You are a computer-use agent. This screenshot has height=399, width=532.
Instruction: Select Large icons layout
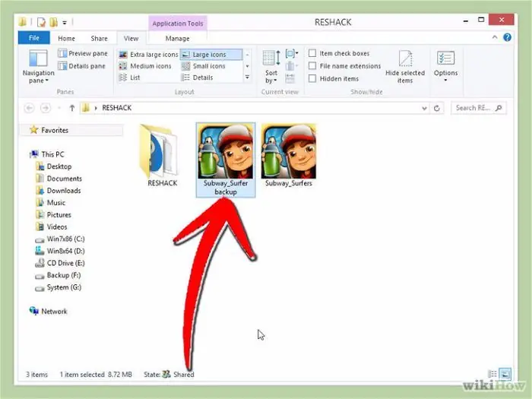pyautogui.click(x=211, y=55)
